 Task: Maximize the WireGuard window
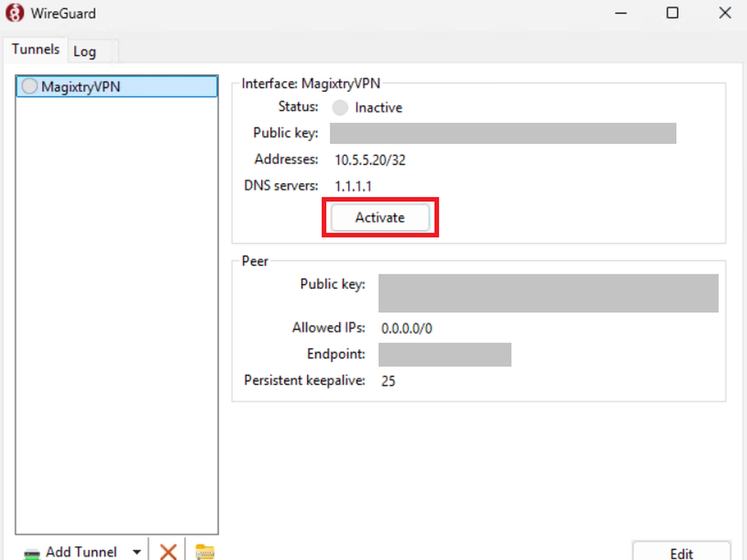pyautogui.click(x=672, y=13)
